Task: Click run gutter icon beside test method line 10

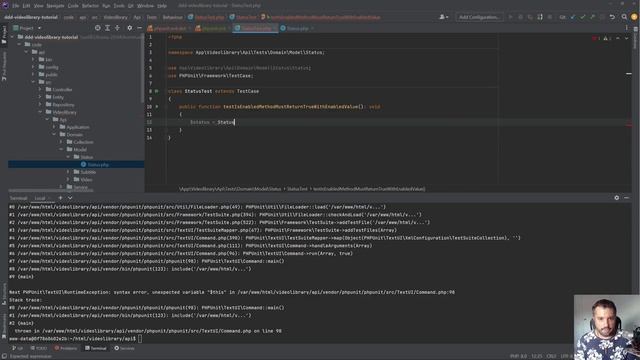Action: tap(157, 107)
